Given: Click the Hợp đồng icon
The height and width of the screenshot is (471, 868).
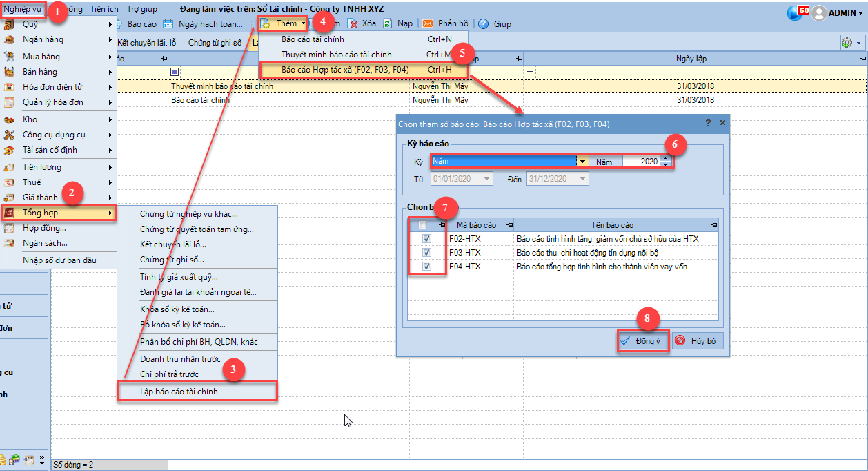Looking at the screenshot, I should point(10,228).
